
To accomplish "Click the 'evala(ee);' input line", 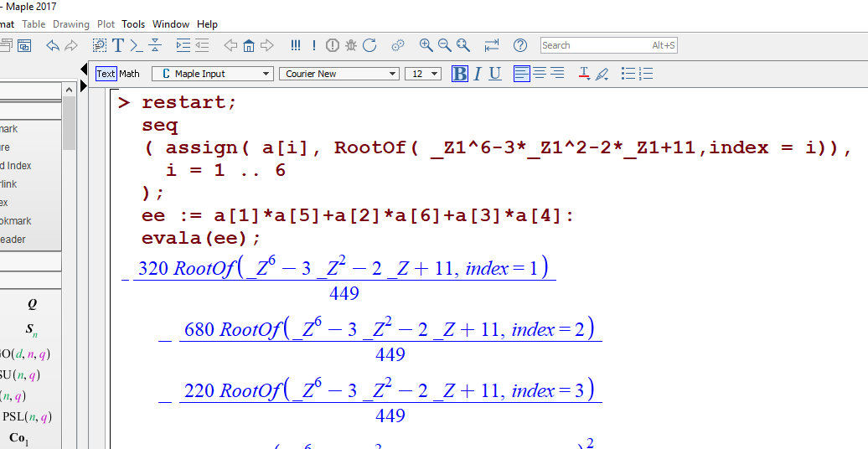I will click(x=201, y=238).
